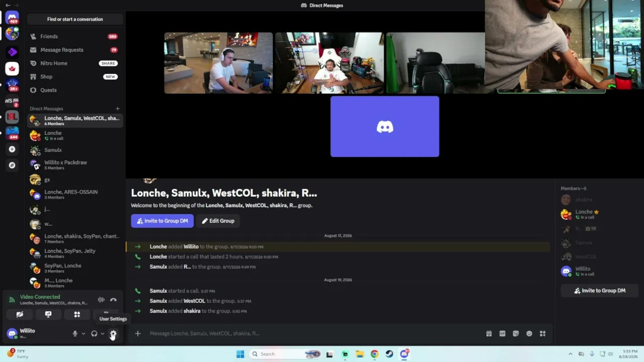
Task: Launch Google Chrome from the taskbar
Action: pyautogui.click(x=374, y=354)
